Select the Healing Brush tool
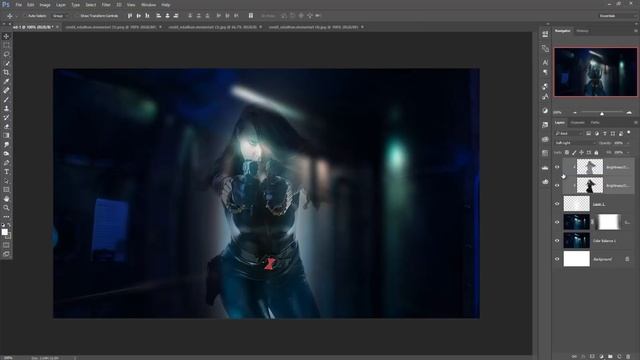Image resolution: width=640 pixels, height=360 pixels. pos(6,90)
